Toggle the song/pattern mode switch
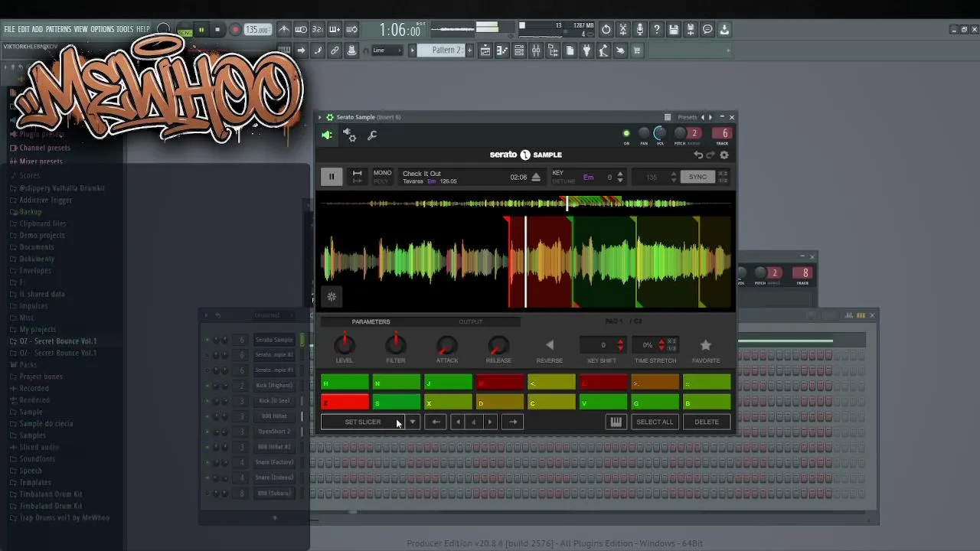The height and width of the screenshot is (551, 980). [x=185, y=31]
